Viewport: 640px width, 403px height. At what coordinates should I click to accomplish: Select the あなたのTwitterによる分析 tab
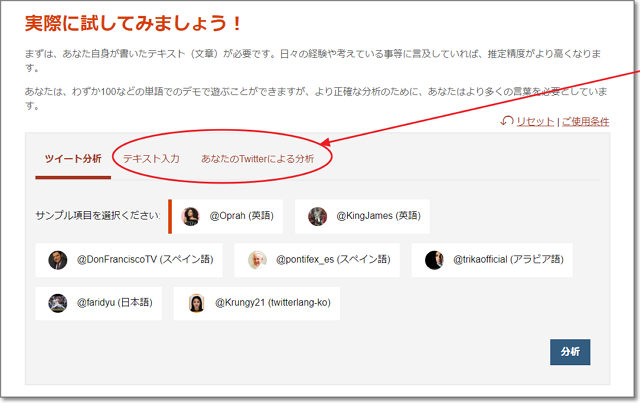[x=257, y=159]
